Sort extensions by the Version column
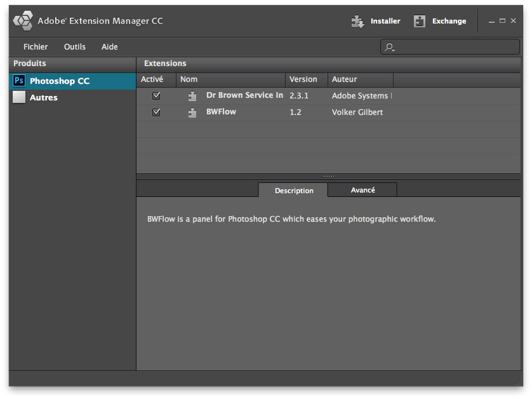The width and height of the screenshot is (532, 399). 307,79
